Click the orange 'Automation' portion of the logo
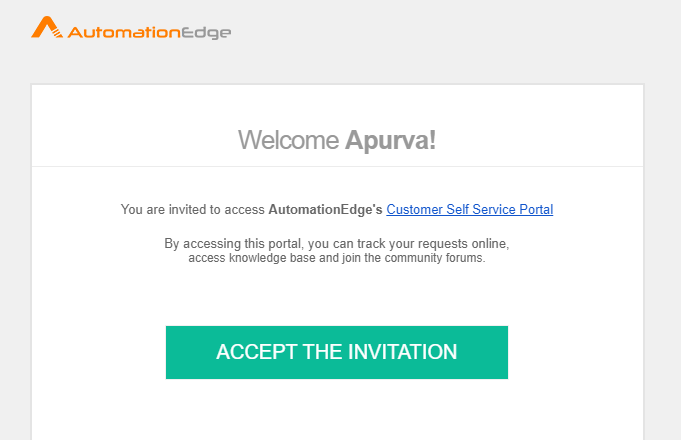Image resolution: width=681 pixels, height=440 pixels. [124, 33]
